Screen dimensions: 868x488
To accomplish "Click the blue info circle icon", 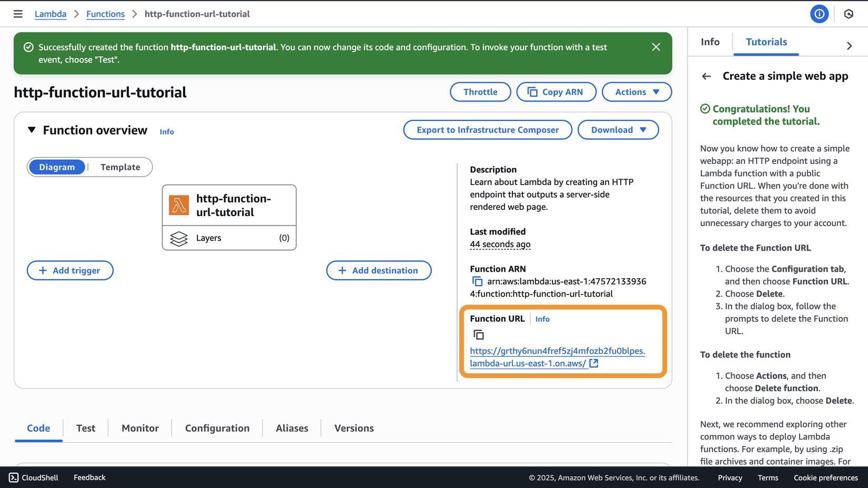I will point(819,14).
